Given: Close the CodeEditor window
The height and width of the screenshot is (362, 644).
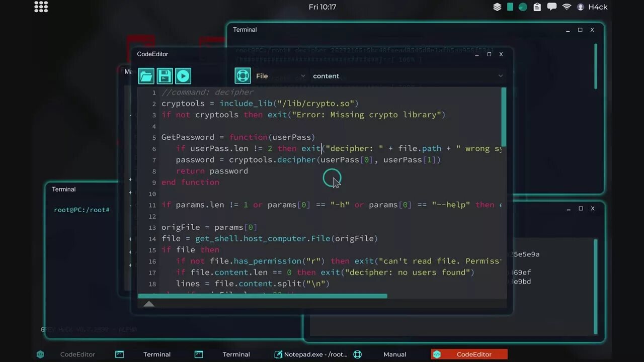Looking at the screenshot, I should click(501, 54).
